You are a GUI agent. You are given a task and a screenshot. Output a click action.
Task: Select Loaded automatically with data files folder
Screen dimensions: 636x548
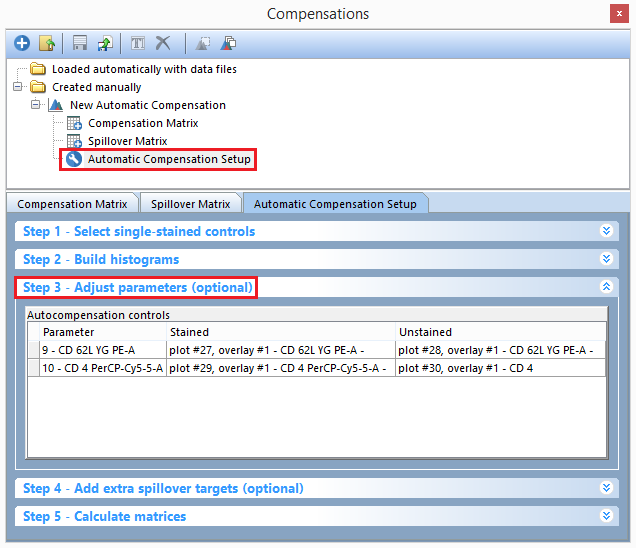144,69
